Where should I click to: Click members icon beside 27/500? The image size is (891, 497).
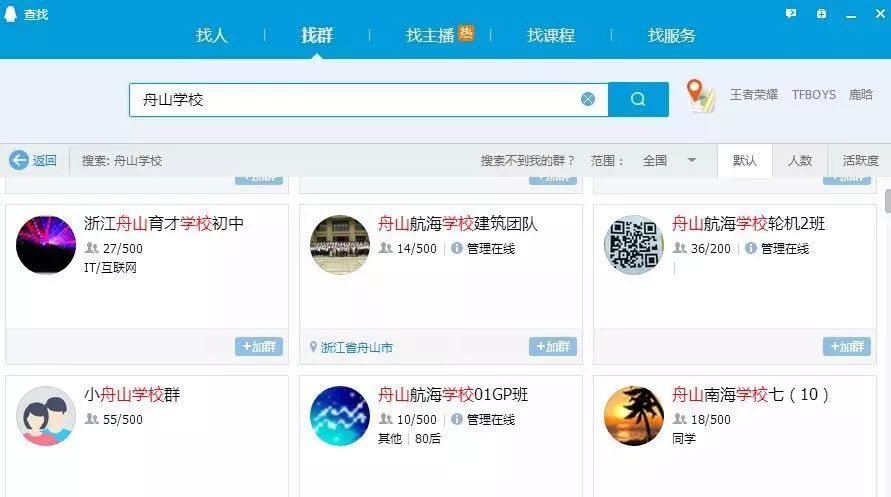92,248
